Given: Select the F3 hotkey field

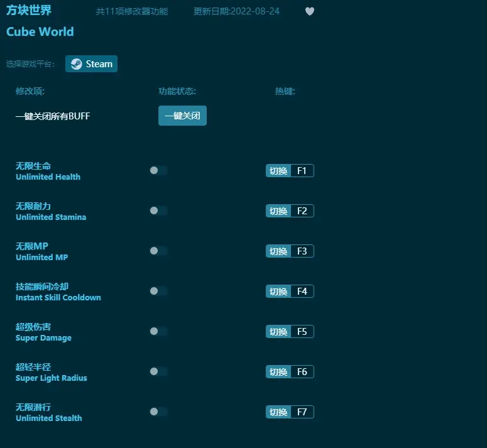Looking at the screenshot, I should 302,251.
